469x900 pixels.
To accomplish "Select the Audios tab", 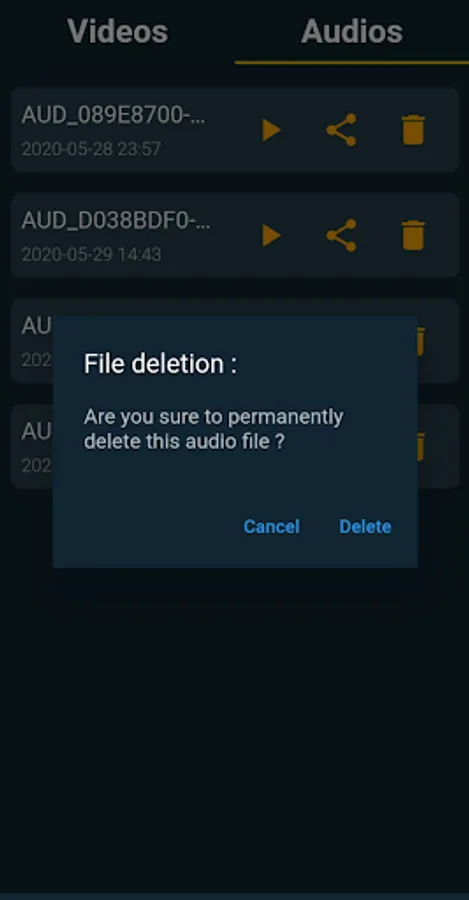I will tap(352, 31).
